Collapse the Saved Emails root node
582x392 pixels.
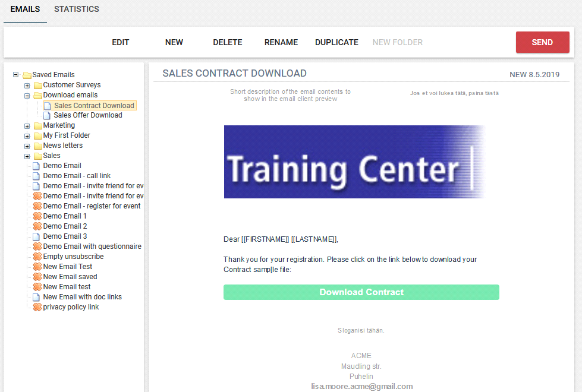tap(15, 75)
